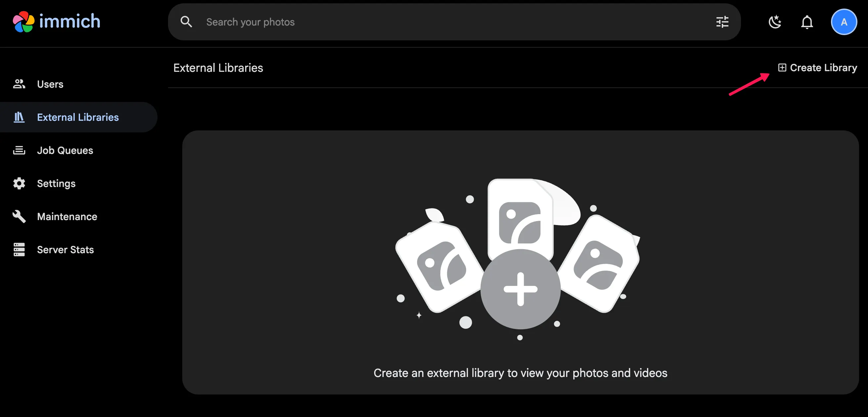Open search filter options icon
The width and height of the screenshot is (868, 417).
(x=722, y=22)
